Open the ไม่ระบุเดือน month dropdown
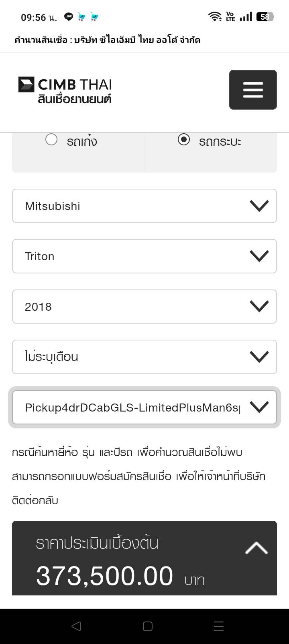The width and height of the screenshot is (289, 644). (x=144, y=357)
